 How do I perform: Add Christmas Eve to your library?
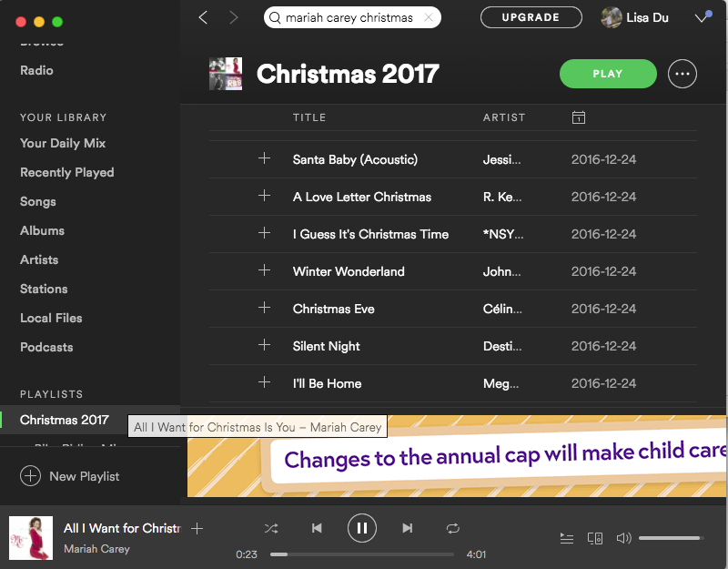264,308
